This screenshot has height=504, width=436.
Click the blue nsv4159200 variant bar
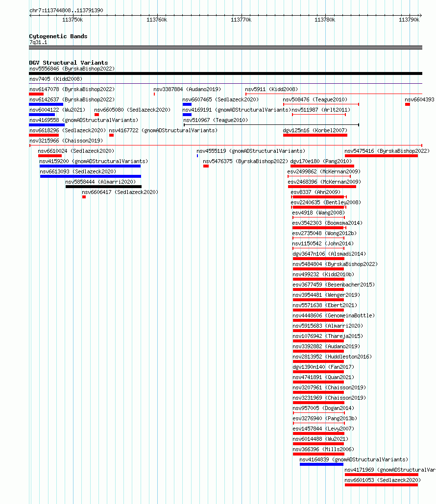pyautogui.click(x=90, y=166)
